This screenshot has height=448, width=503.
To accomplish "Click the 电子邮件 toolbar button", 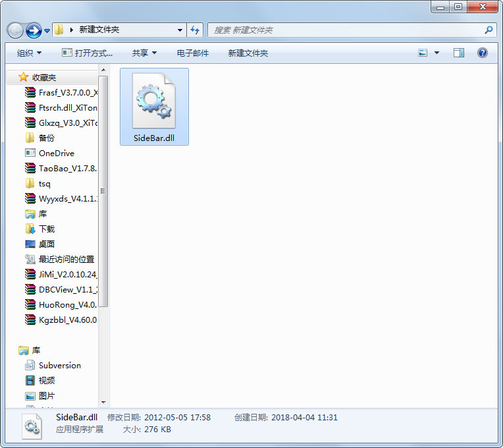I will tap(193, 53).
